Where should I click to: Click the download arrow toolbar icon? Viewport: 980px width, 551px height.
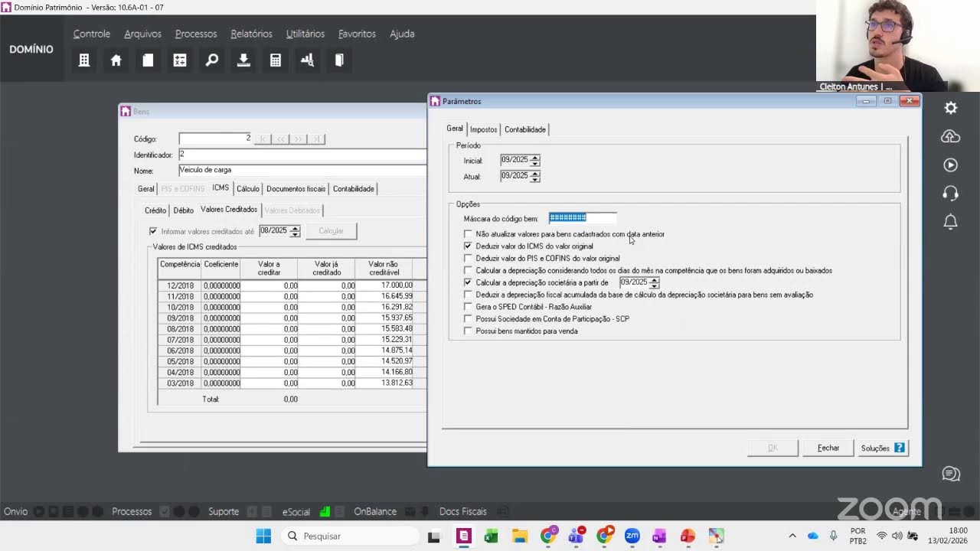tap(243, 60)
